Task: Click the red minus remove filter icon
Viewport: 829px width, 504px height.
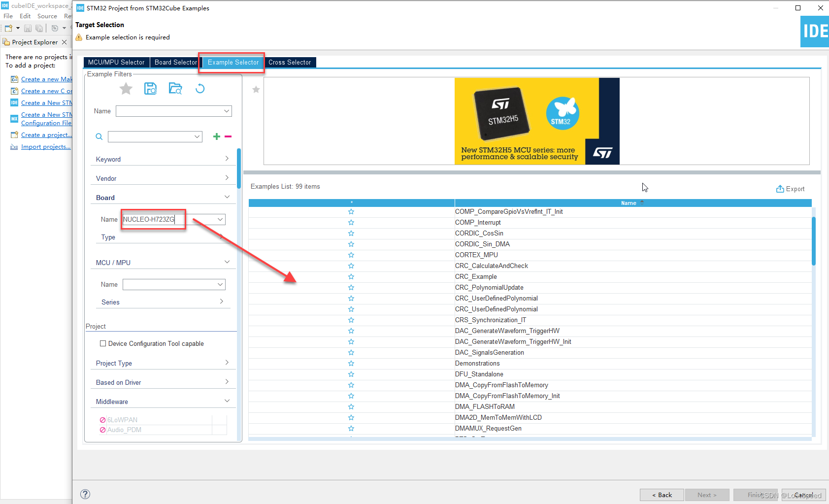Action: [x=228, y=136]
